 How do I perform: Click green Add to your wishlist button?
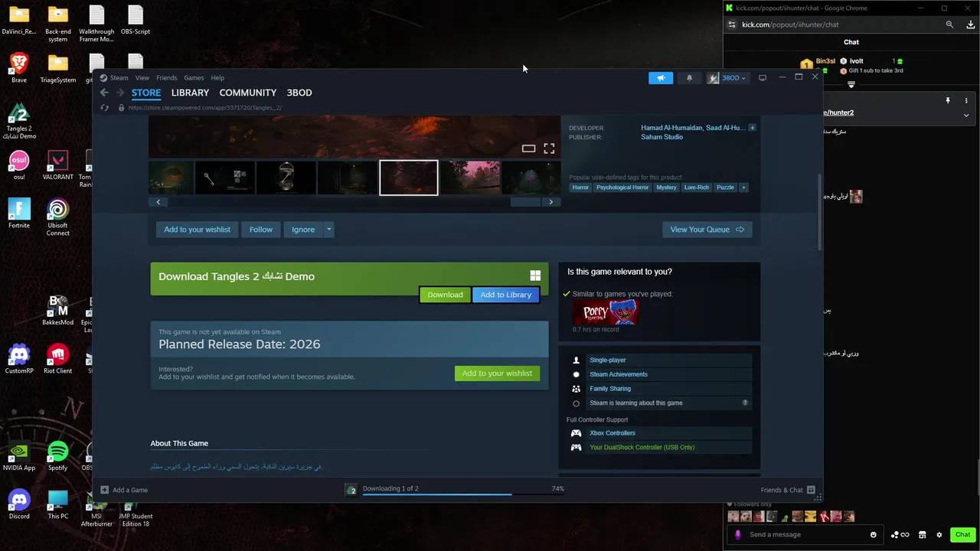(x=497, y=373)
